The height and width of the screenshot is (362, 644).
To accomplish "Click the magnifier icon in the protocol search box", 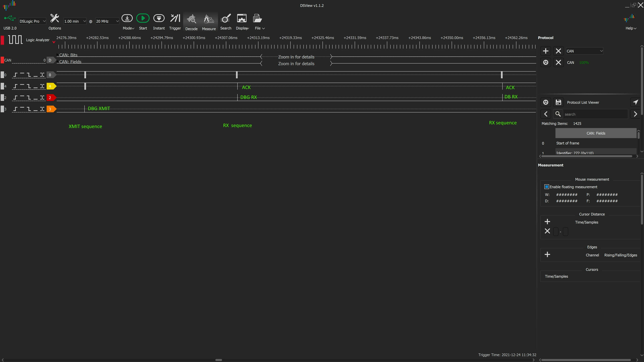I will (558, 114).
